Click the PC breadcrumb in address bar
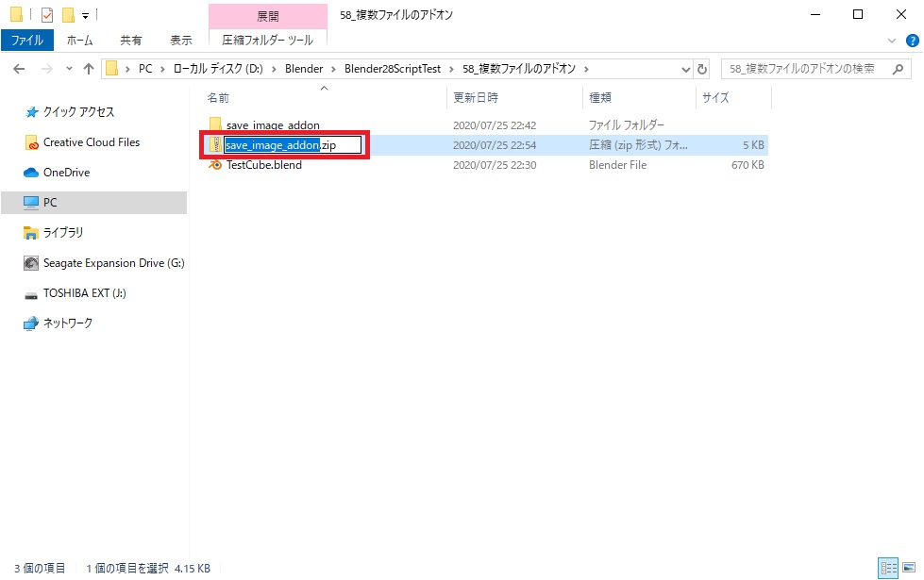 pyautogui.click(x=145, y=69)
